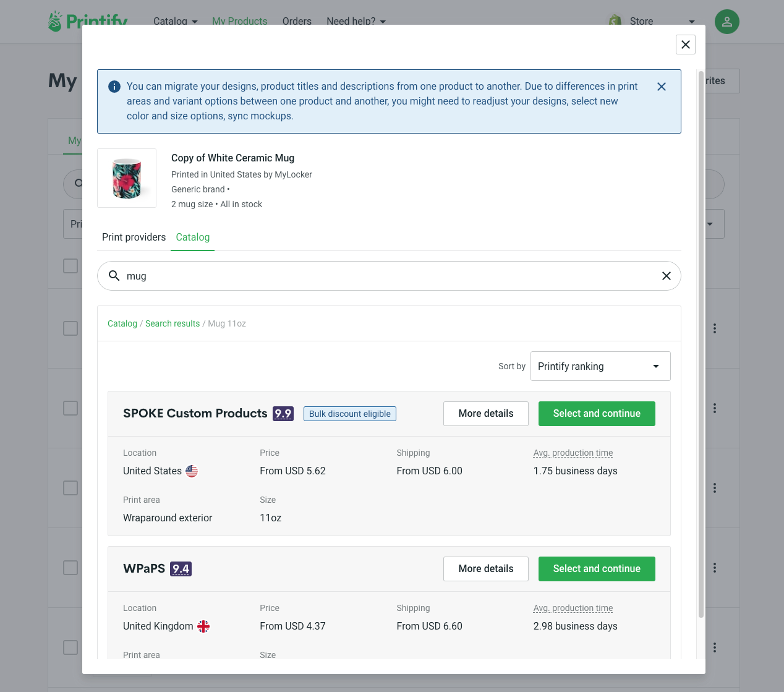Screen dimensions: 784x692
Task: Click the Wraparound exterior print area value
Action: click(168, 518)
